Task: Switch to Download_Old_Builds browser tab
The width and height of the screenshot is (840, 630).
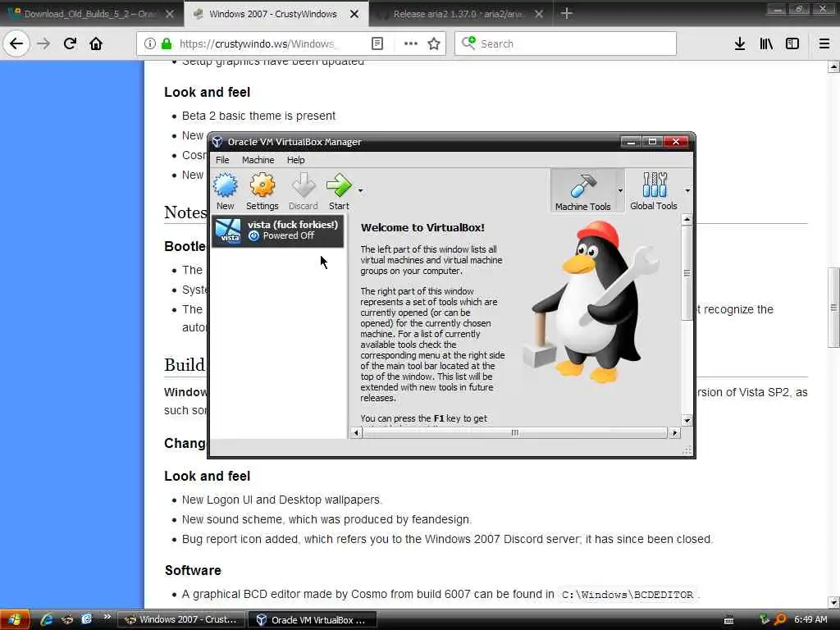Action: 89,14
